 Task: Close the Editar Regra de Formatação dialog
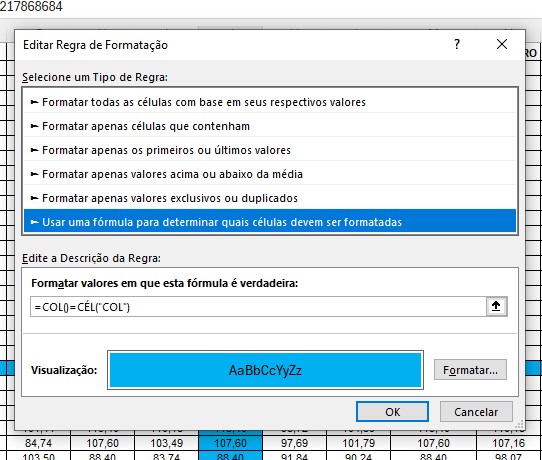point(502,44)
